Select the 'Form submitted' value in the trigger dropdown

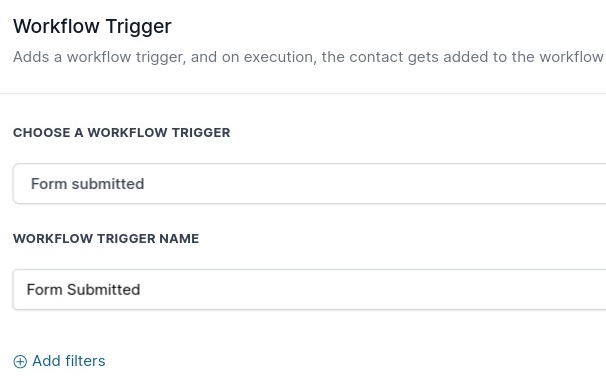[87, 184]
